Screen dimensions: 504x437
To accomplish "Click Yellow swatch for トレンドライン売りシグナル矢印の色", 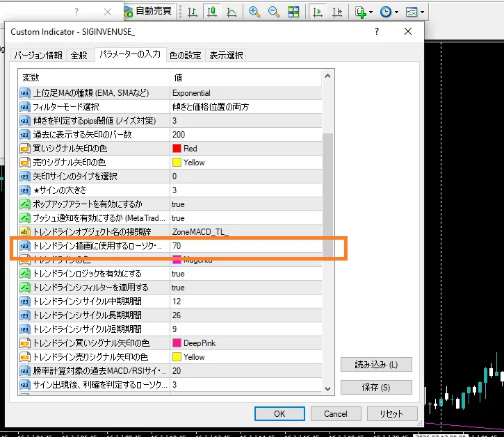I will click(177, 356).
